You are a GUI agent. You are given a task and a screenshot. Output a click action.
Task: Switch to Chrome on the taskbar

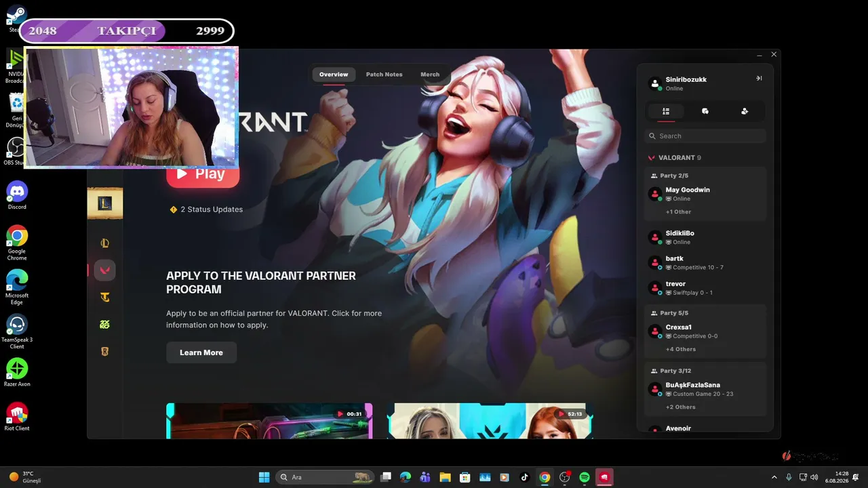545,477
